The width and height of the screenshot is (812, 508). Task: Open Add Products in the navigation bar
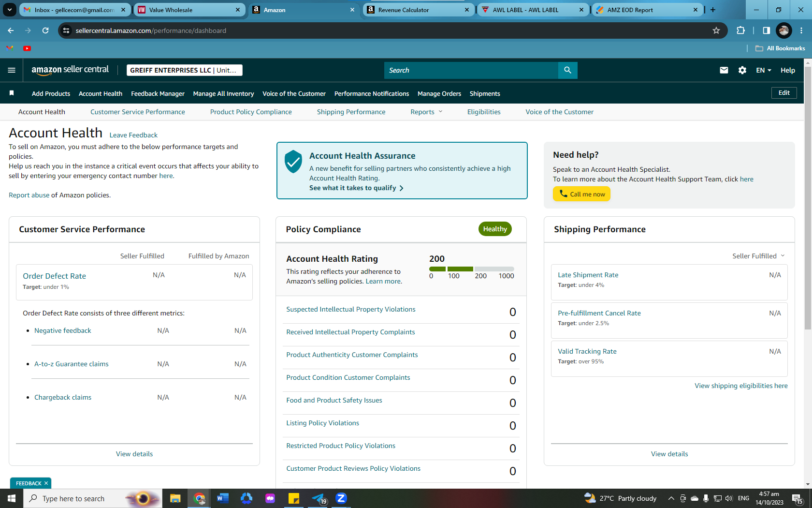51,93
